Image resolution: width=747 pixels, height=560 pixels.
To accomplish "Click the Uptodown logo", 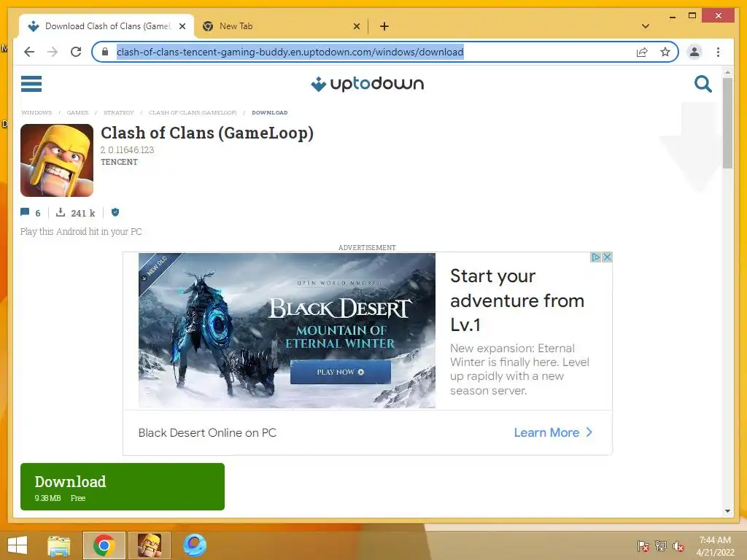I will pos(367,84).
